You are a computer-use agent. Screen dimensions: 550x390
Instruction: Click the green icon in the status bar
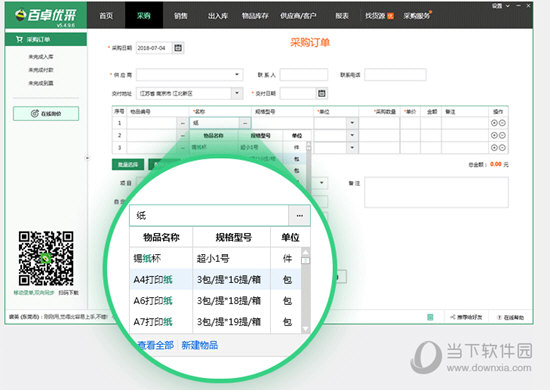tap(430, 317)
